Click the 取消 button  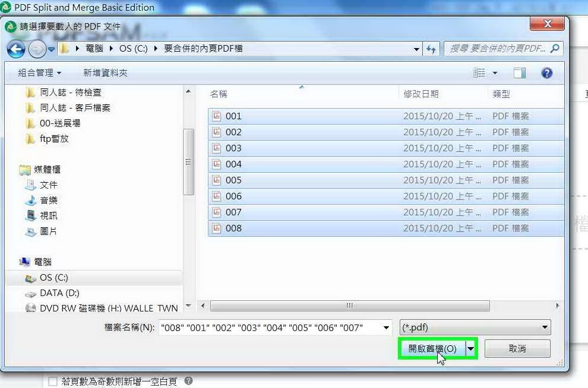pos(517,349)
